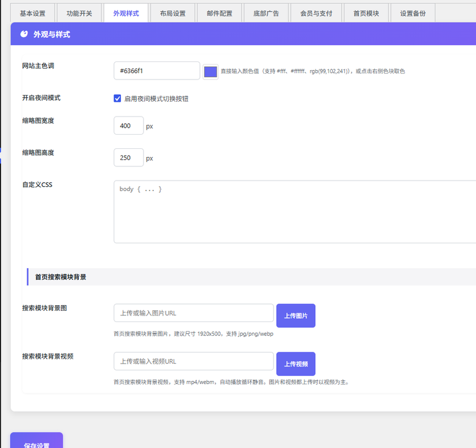Click the 缩略图宽度 label
476x448 pixels.
38,121
